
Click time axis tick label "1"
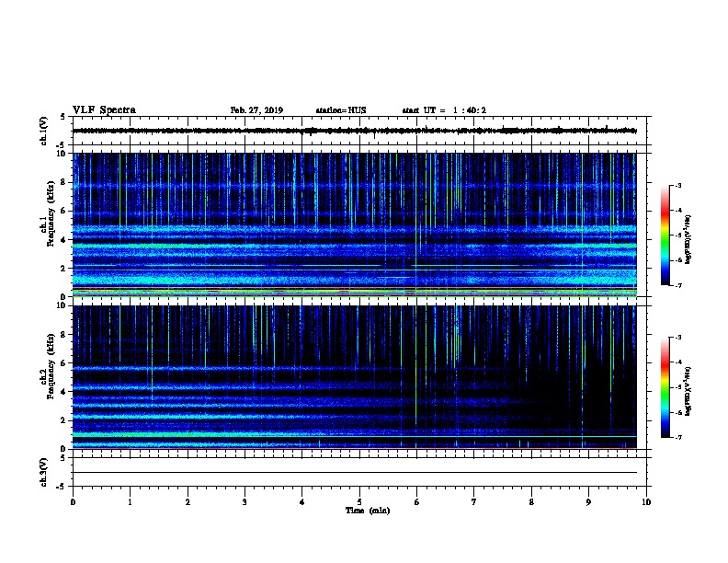[x=130, y=502]
